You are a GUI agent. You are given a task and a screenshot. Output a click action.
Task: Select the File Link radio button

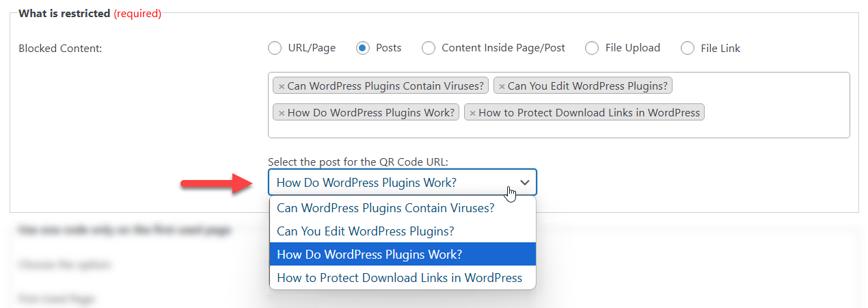[688, 48]
